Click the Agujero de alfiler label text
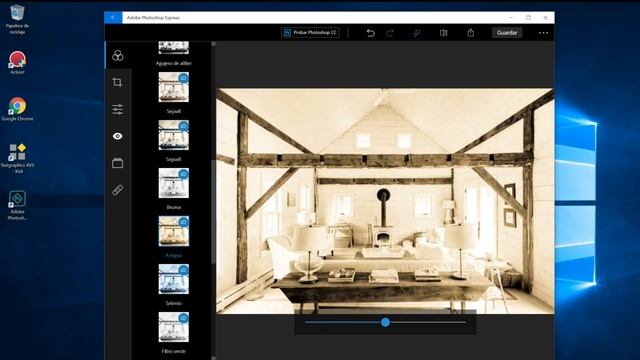Viewport: 640px width, 360px height. point(173,63)
